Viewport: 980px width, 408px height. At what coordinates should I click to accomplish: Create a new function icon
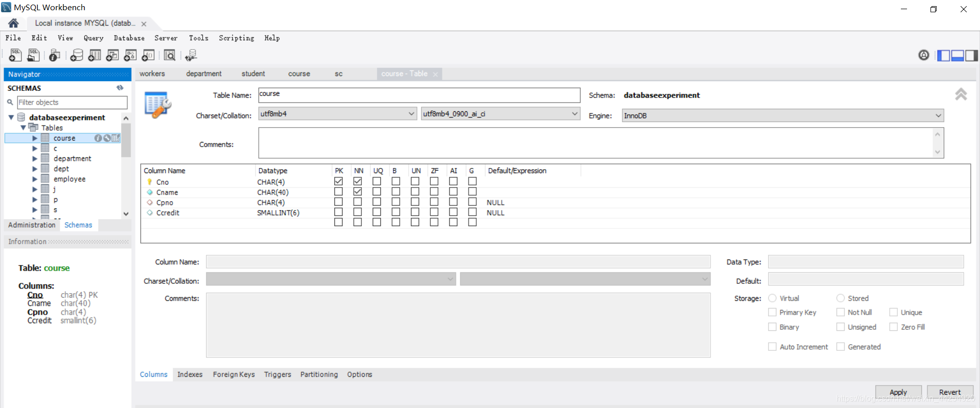point(148,55)
